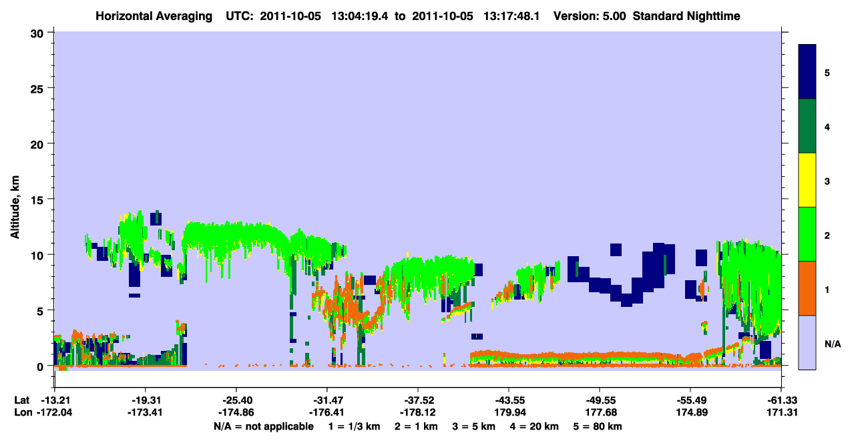This screenshot has width=868, height=445.
Task: Click the bright green color bar segment labeled 2
Action: click(807, 234)
